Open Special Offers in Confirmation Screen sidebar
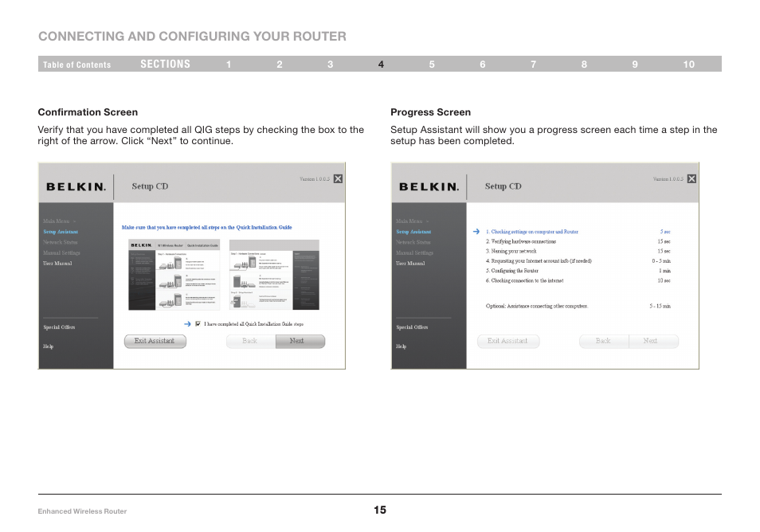 click(59, 327)
